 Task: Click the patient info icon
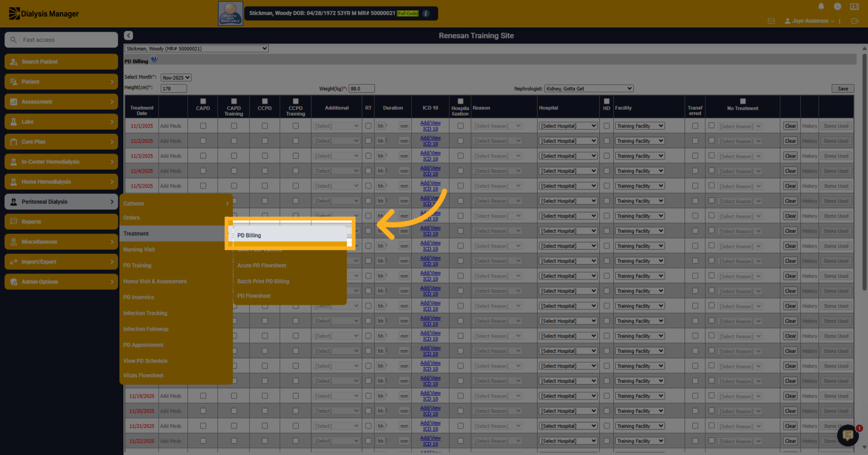point(426,13)
